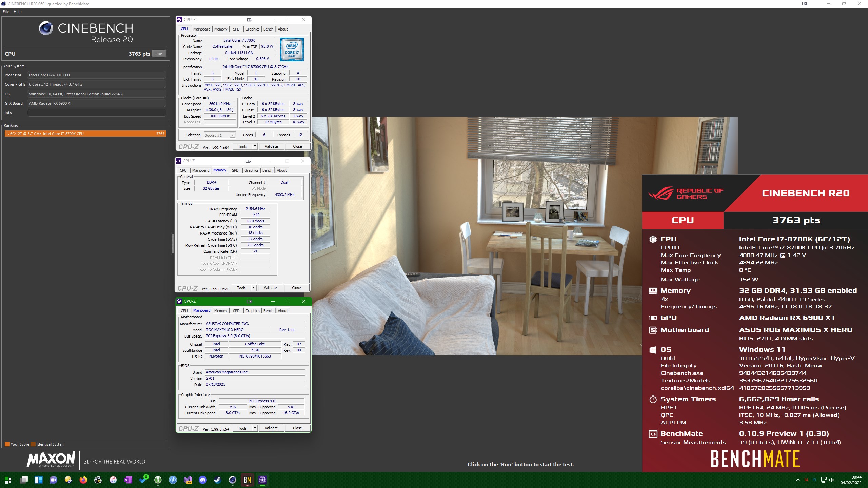Open the Socket #1 selection dropdown
The width and height of the screenshot is (868, 488).
pyautogui.click(x=220, y=135)
